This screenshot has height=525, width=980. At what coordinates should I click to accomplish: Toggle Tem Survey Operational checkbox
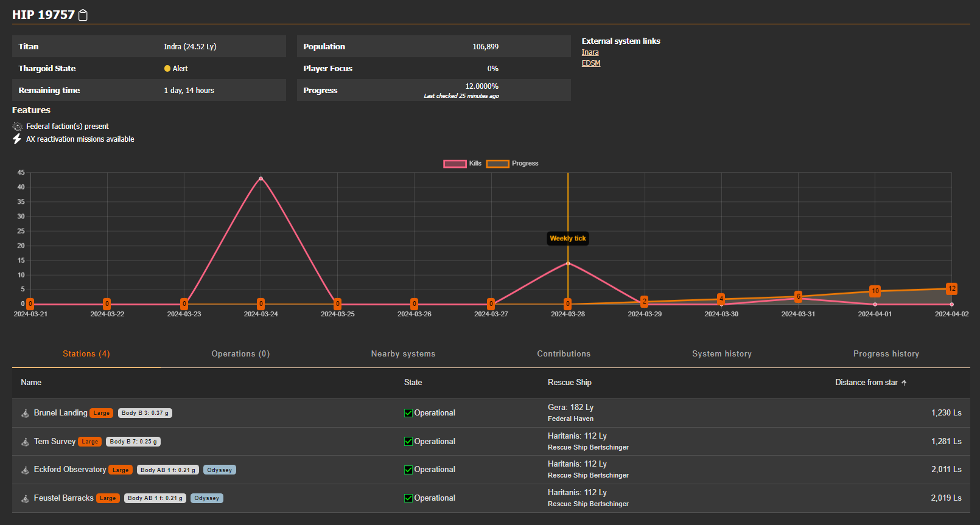click(x=408, y=442)
